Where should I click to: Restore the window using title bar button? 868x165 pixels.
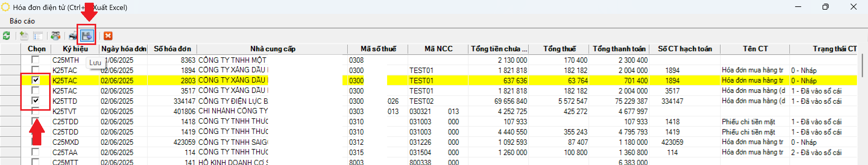click(x=825, y=7)
